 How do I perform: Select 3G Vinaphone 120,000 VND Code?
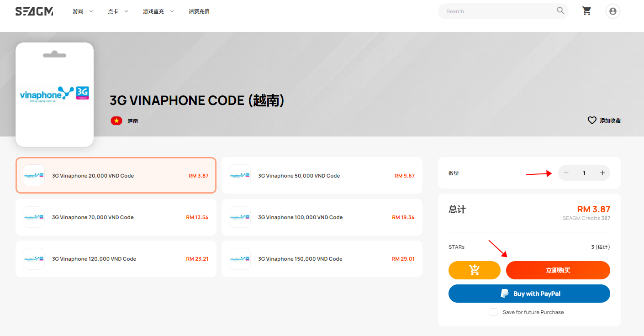tap(116, 259)
